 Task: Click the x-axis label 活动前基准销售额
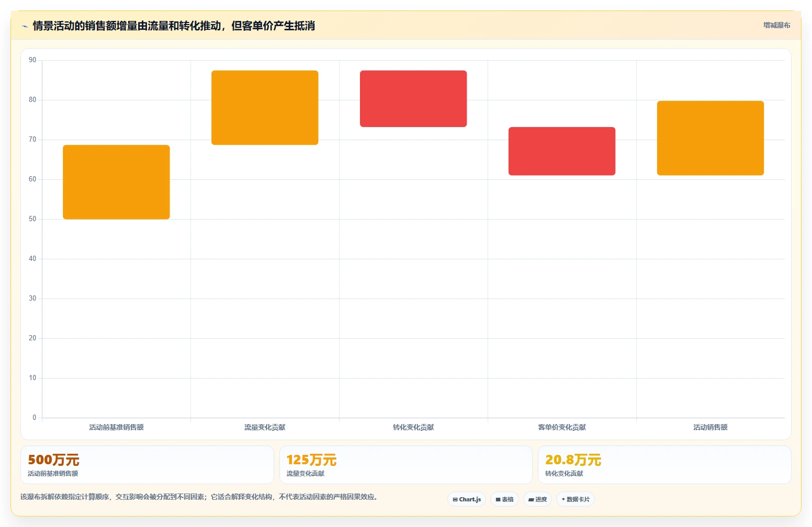coord(116,427)
